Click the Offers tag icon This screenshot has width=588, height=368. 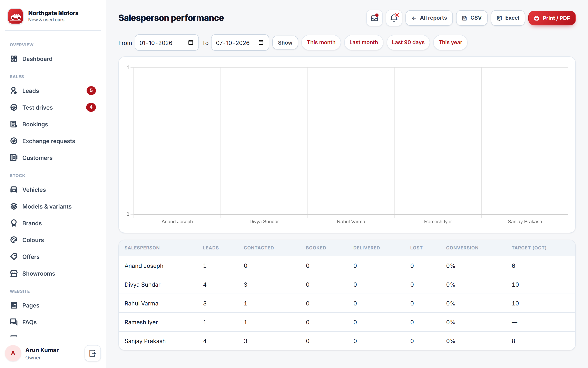click(14, 257)
